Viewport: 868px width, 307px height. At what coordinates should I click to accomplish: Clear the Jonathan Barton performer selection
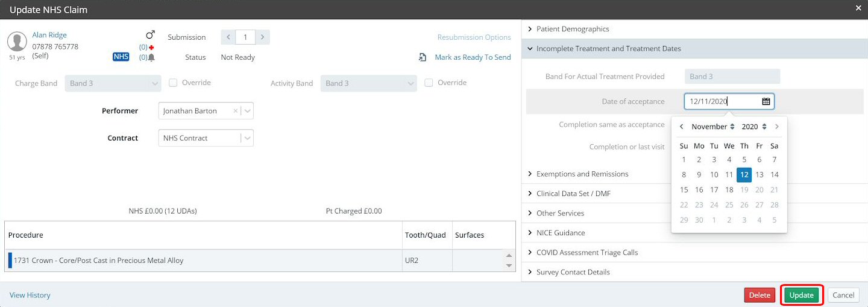(236, 111)
